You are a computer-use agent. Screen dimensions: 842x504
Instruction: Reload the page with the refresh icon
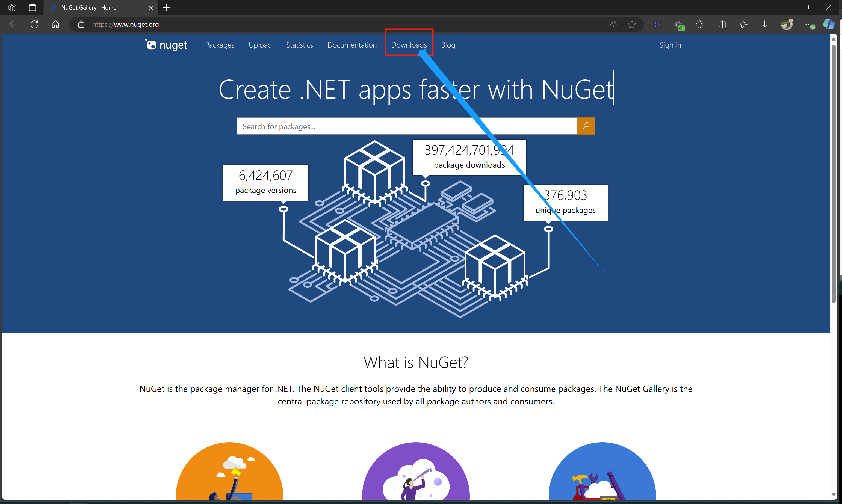tap(34, 25)
